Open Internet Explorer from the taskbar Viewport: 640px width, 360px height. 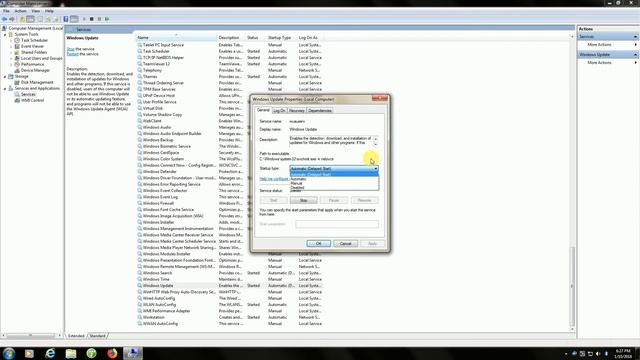pos(50,353)
